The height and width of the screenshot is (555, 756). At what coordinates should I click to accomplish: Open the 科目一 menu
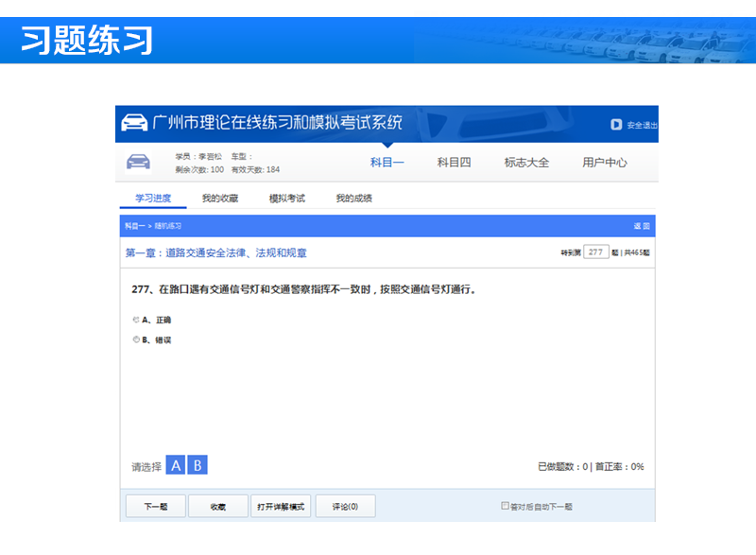387,163
